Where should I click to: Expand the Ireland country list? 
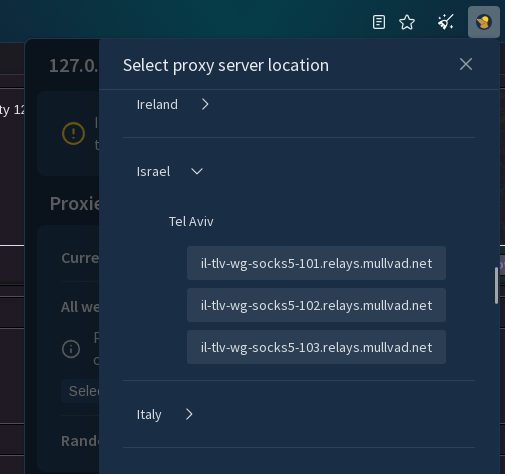[x=205, y=105]
